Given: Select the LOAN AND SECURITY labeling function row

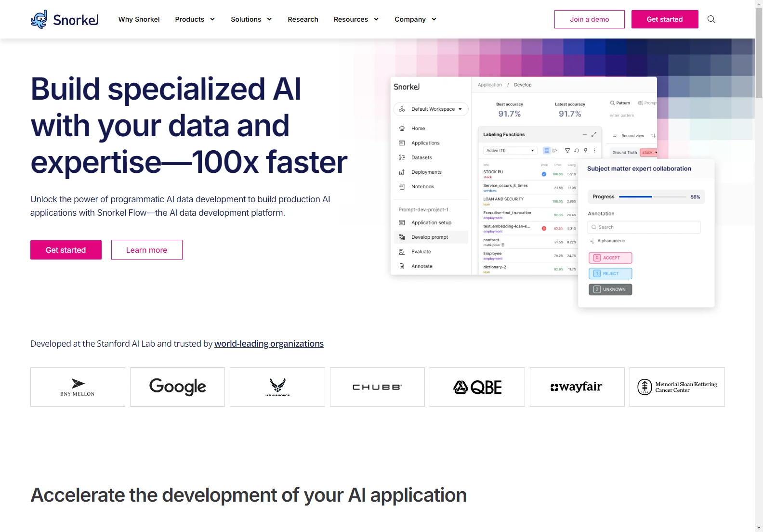Looking at the screenshot, I should 529,201.
